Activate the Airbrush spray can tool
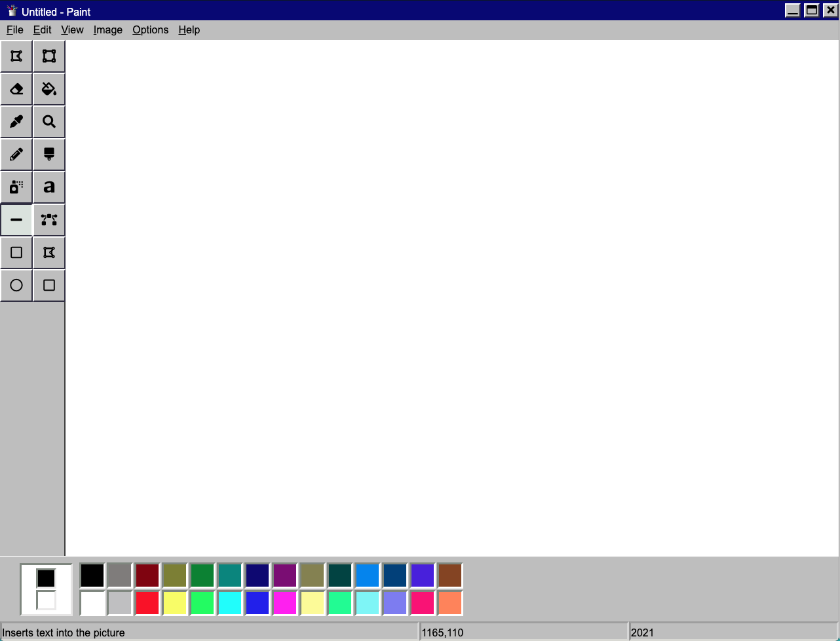This screenshot has height=641, width=840. click(16, 187)
